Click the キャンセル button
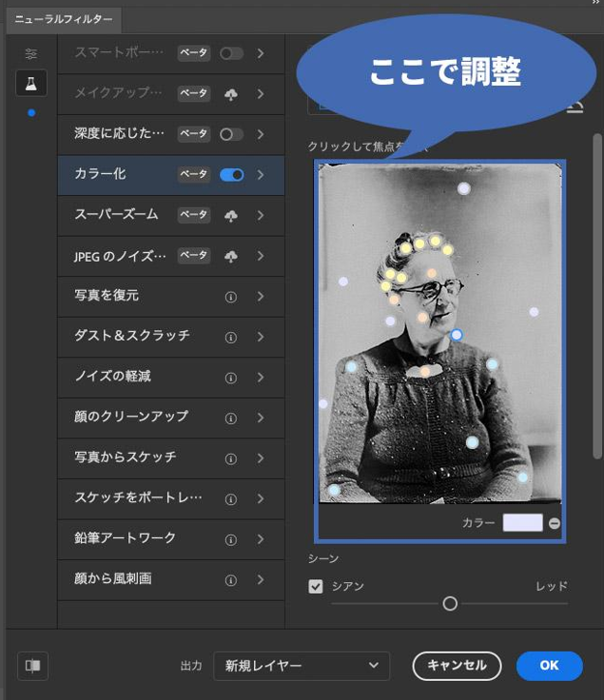The height and width of the screenshot is (700, 604). tap(457, 666)
